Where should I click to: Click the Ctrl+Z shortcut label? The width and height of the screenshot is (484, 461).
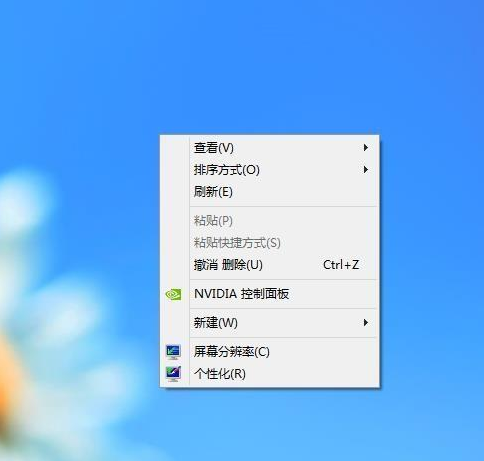341,265
